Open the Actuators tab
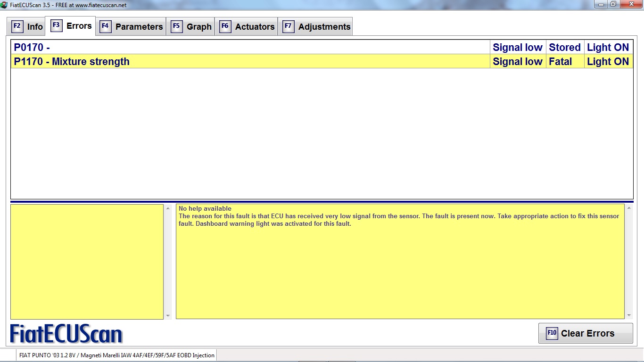 tap(255, 27)
